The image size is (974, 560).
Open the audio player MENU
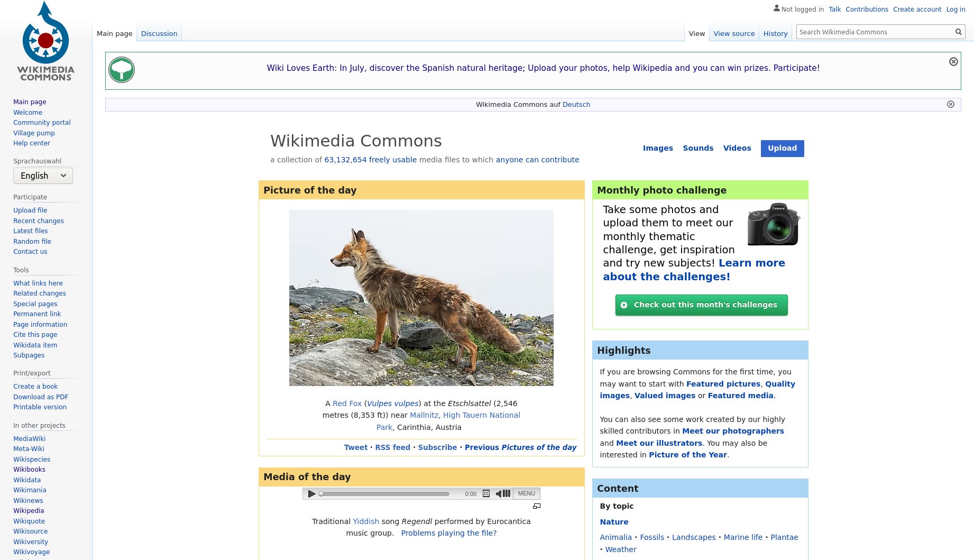[526, 494]
